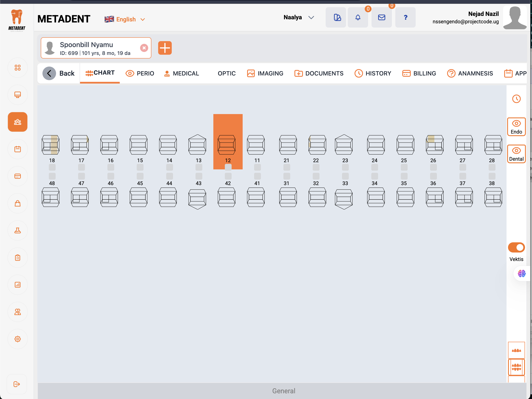Screen dimensions: 532x399
Task: Click the lab flask sidebar icon
Action: click(18, 230)
